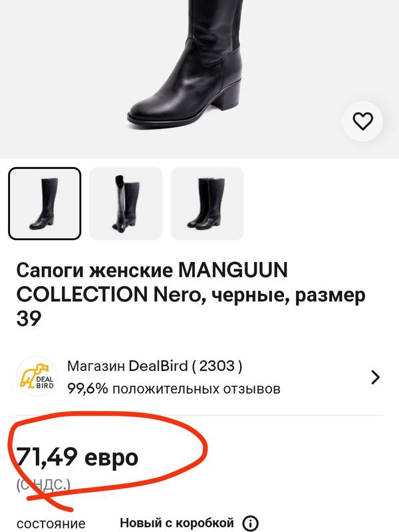Open the seller page via the right chevron
Image resolution: width=399 pixels, height=532 pixels.
coord(376,377)
